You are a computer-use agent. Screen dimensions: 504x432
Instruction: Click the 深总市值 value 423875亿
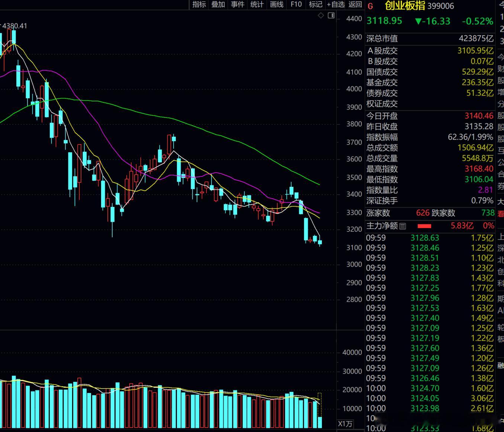click(x=476, y=39)
